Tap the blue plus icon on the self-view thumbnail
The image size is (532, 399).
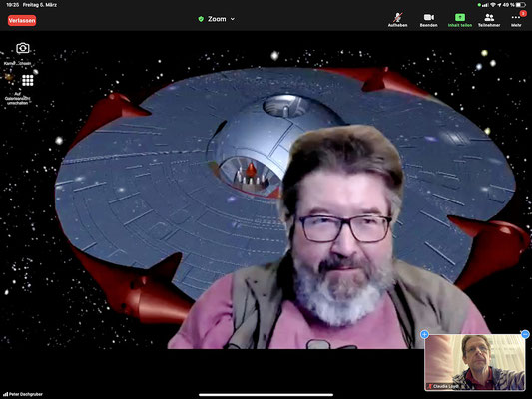pos(424,334)
